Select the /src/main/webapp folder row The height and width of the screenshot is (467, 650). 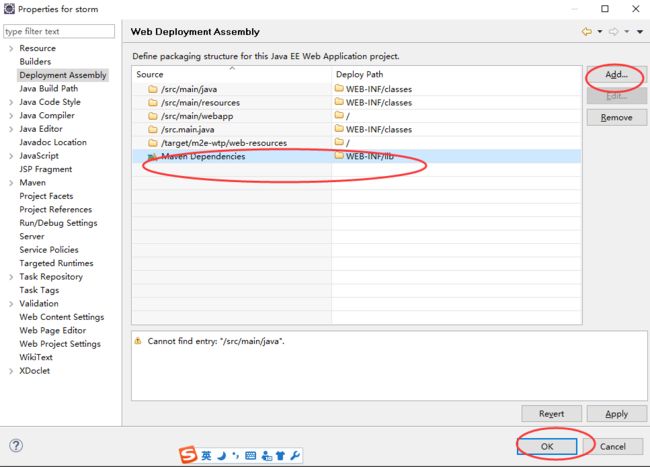(357, 116)
